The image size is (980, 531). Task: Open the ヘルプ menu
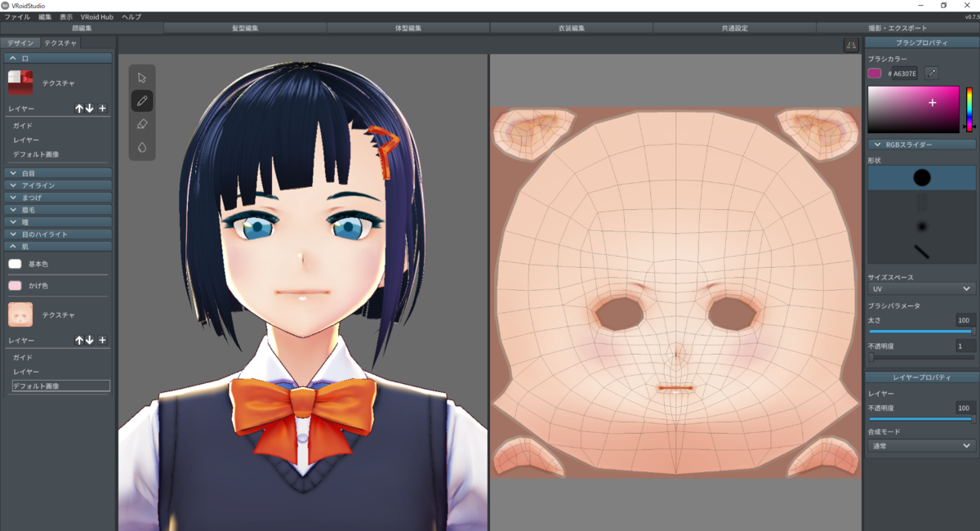(x=131, y=16)
